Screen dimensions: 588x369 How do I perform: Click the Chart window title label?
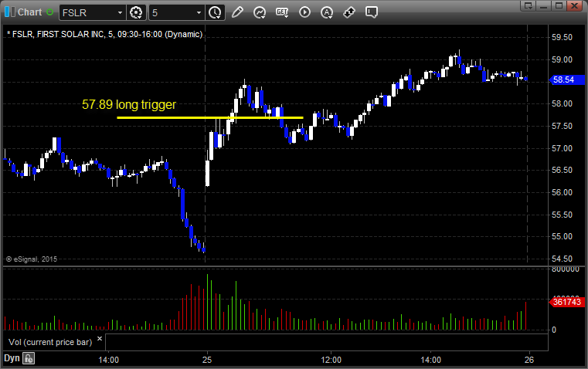tap(30, 12)
